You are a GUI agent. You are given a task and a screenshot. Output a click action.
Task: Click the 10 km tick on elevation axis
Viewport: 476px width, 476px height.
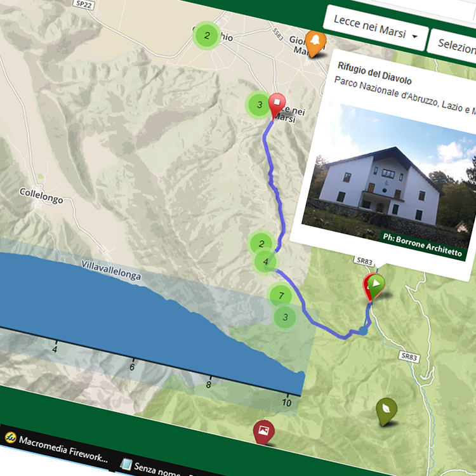click(x=287, y=402)
